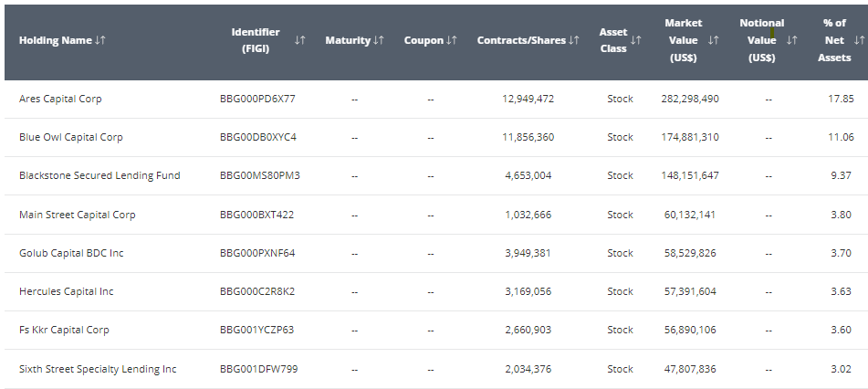Click Hercules Capital Inc holding
The height and width of the screenshot is (389, 868).
pos(66,291)
